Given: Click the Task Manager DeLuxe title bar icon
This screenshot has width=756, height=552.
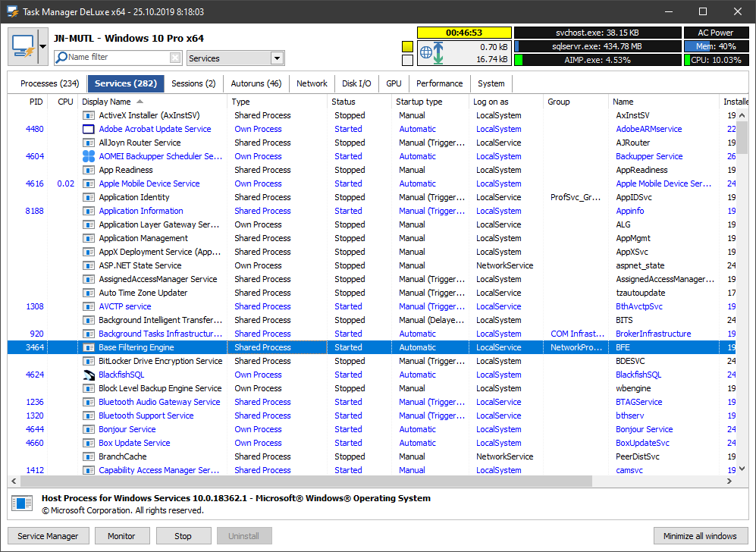Looking at the screenshot, I should pyautogui.click(x=12, y=11).
